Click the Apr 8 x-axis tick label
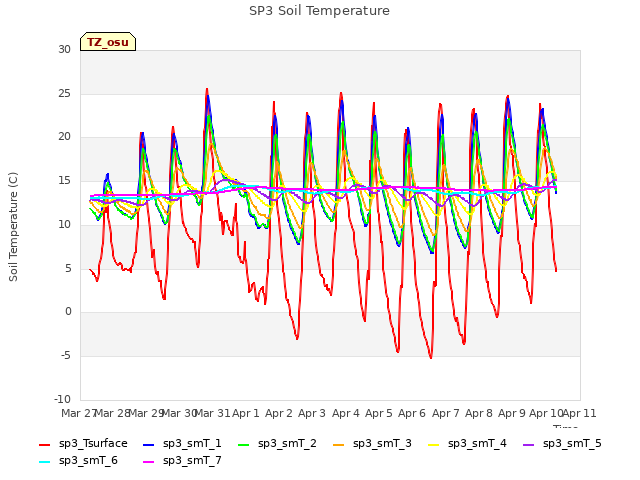The width and height of the screenshot is (640, 480). click(479, 413)
